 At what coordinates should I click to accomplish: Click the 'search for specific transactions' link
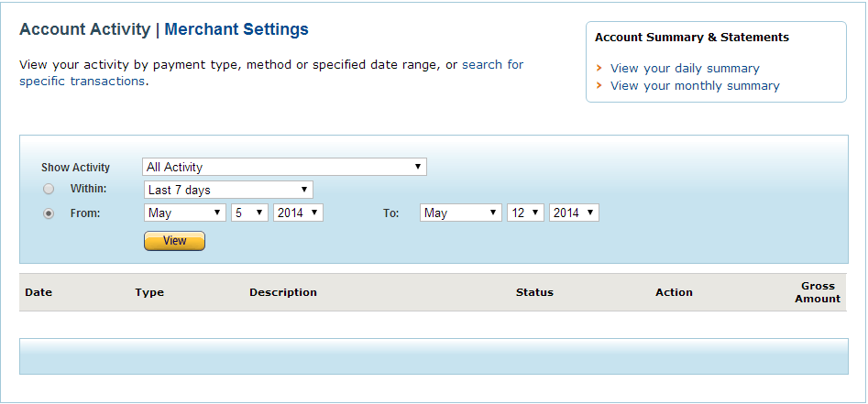pos(82,81)
